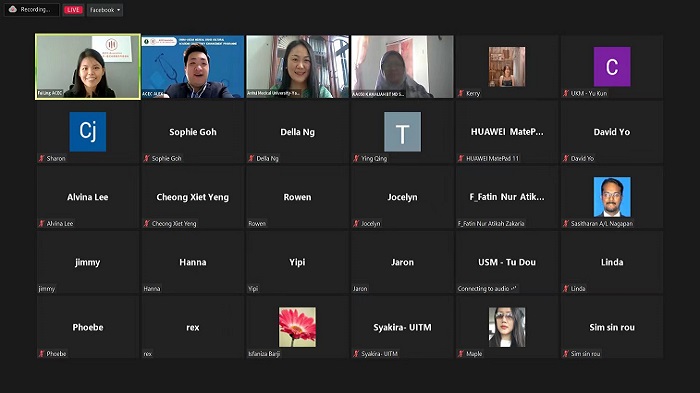Select the gray T avatar of Ying Qing
The image size is (700, 393).
(x=403, y=132)
